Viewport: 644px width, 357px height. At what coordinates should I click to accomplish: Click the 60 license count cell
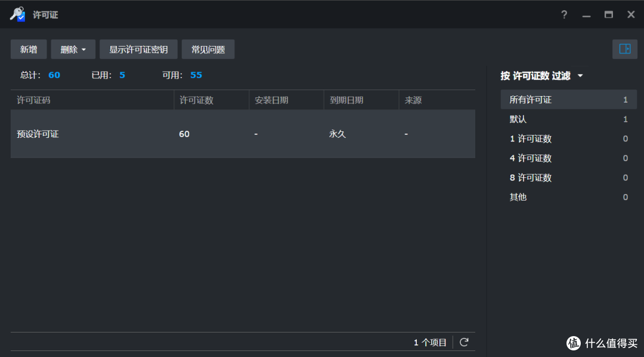click(x=184, y=134)
